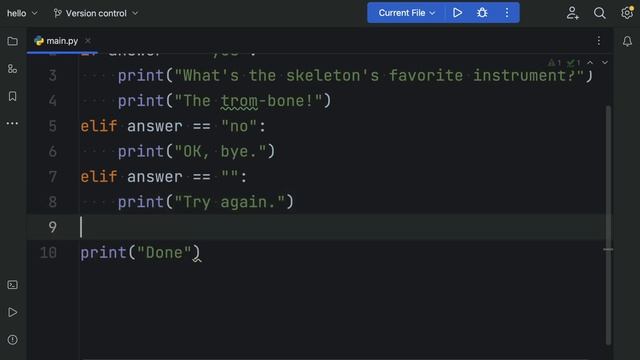Click the underlined word trom
The image size is (640, 360).
pyautogui.click(x=239, y=101)
